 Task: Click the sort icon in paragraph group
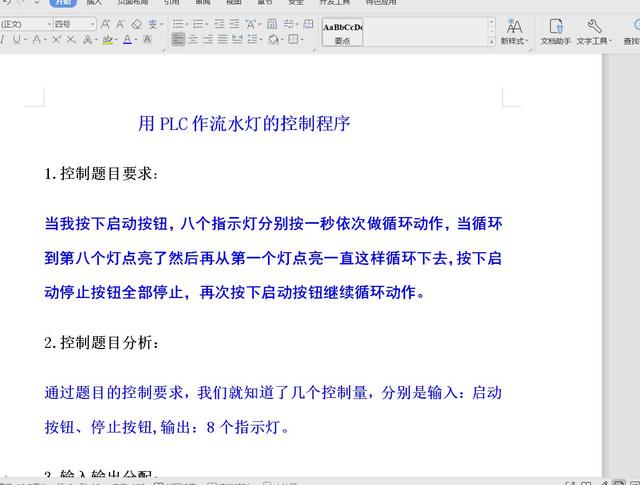pos(272,24)
